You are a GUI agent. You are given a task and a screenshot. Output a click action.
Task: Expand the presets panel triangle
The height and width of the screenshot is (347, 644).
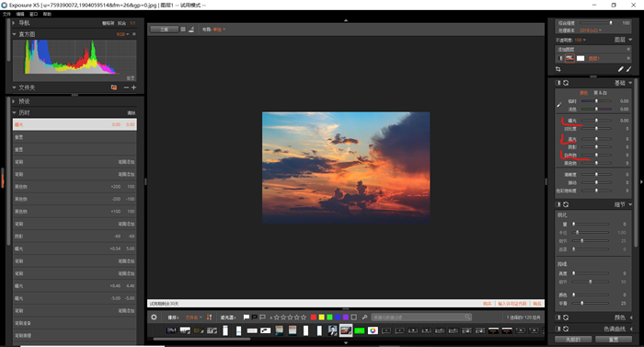[x=14, y=101]
